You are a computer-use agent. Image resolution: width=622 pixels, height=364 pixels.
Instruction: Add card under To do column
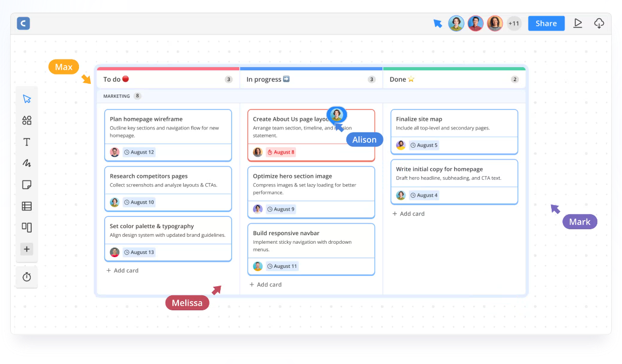point(122,271)
